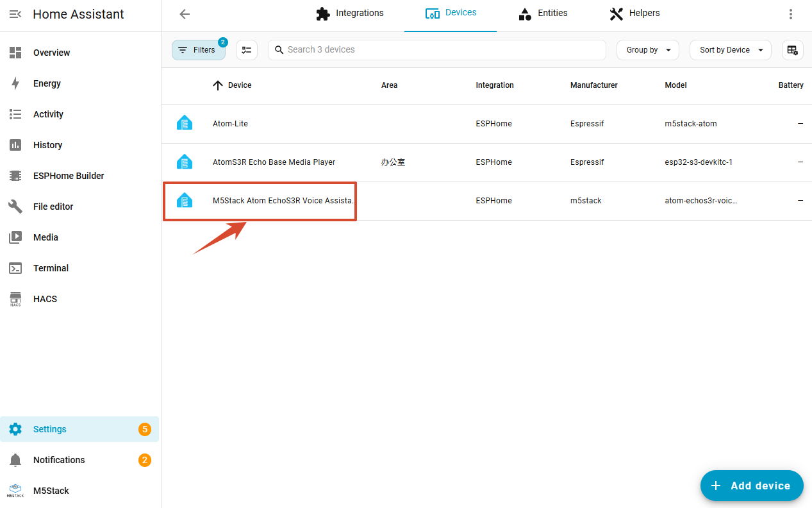This screenshot has width=812, height=508.
Task: Open ESPHome Builder in sidebar
Action: (69, 176)
